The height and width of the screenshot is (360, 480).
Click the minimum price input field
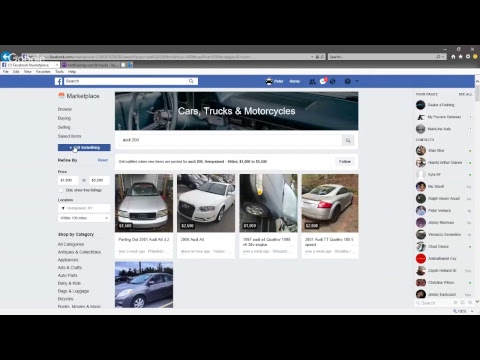click(68, 180)
